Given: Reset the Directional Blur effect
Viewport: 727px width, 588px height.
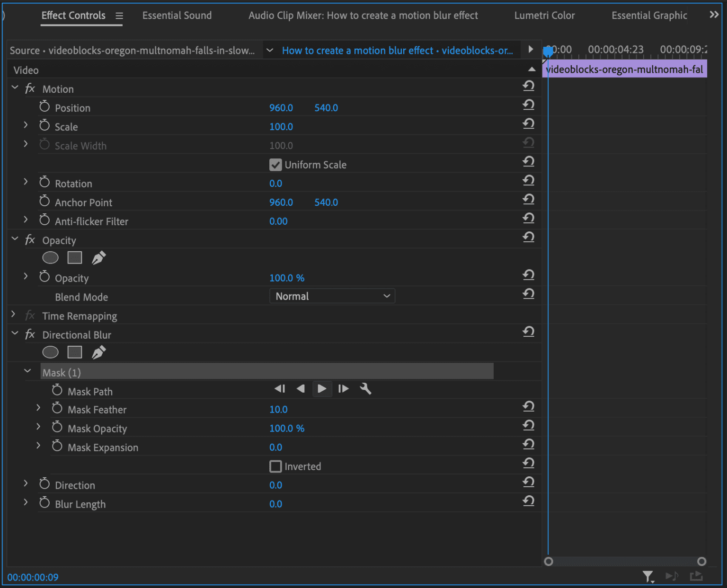Looking at the screenshot, I should [x=529, y=332].
